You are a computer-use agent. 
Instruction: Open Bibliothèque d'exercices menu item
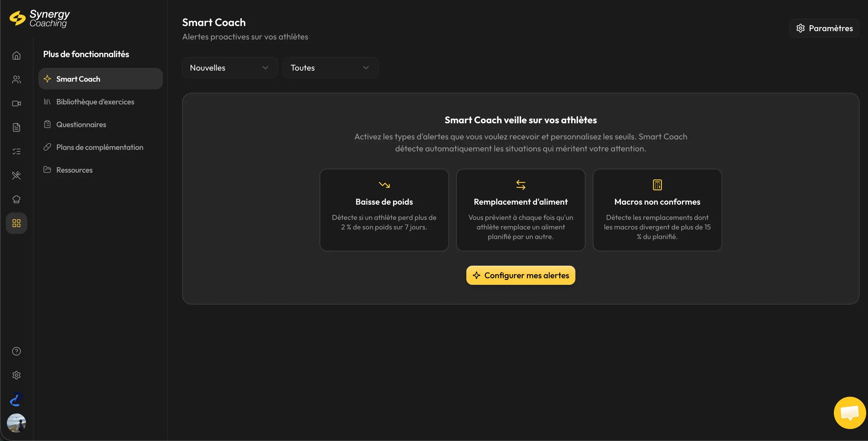(100, 102)
